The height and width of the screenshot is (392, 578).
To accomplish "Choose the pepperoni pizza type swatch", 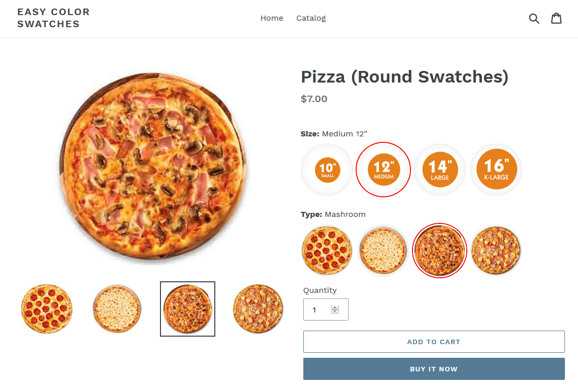I will [327, 250].
